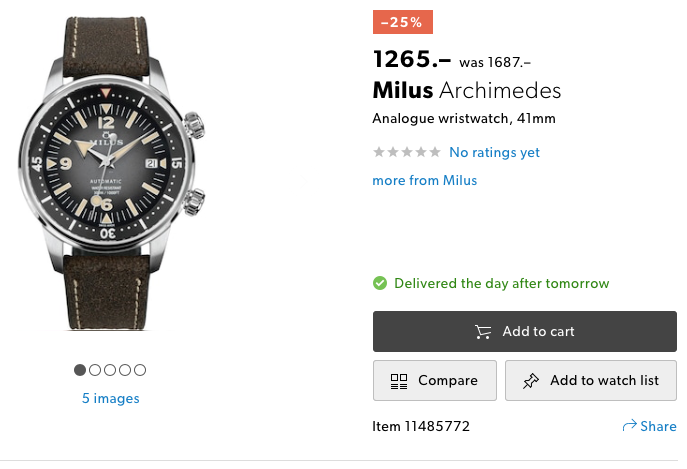
Task: Click the green delivery checkmark icon
Action: click(380, 283)
